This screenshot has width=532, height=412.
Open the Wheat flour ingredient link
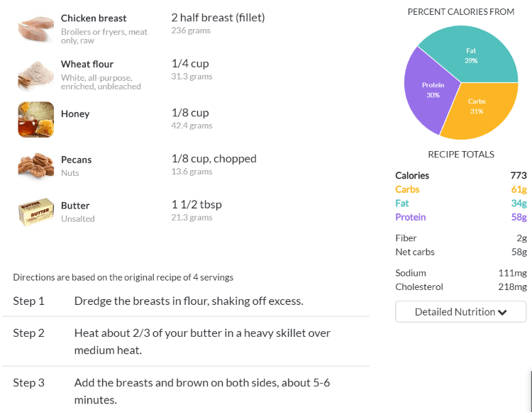tap(87, 64)
